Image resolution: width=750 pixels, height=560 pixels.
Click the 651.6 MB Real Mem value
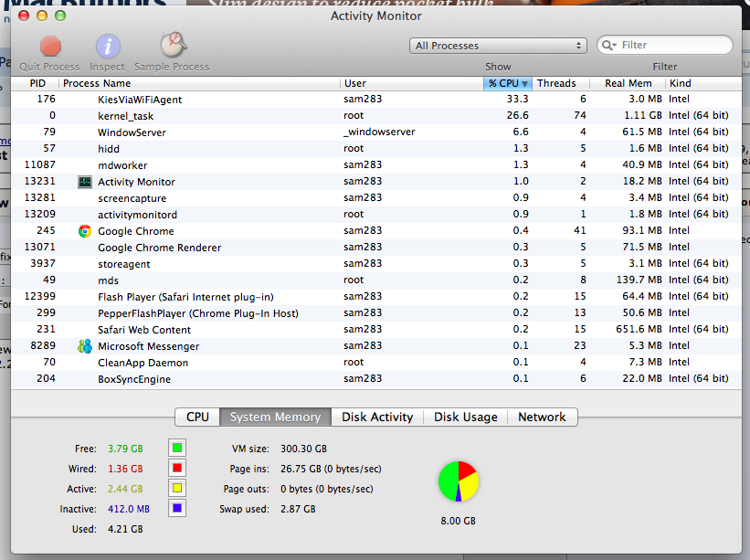[x=639, y=329]
